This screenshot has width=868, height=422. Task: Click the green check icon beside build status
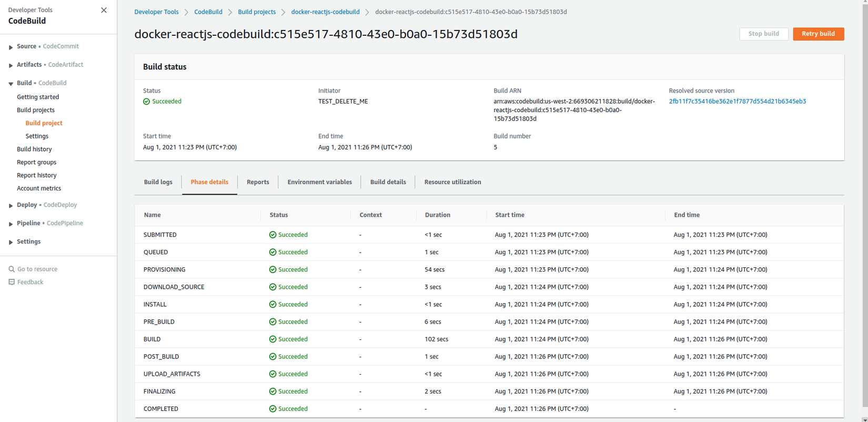pyautogui.click(x=147, y=102)
